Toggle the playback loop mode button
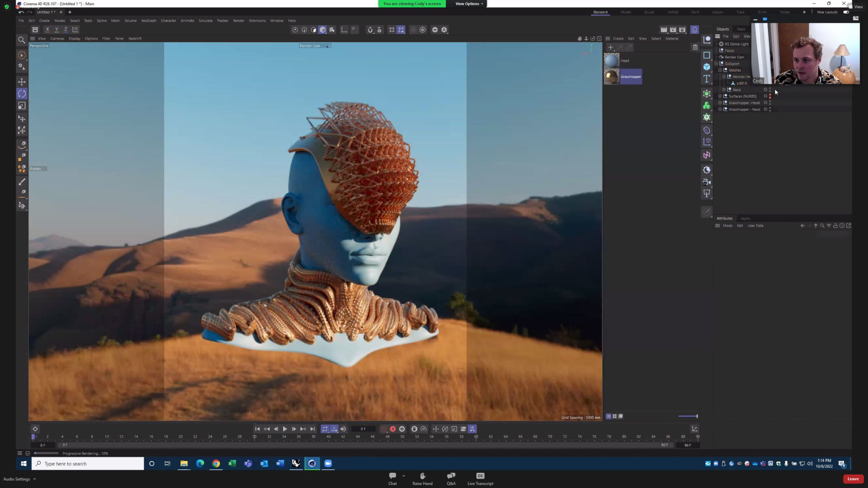The width and height of the screenshot is (868, 488). tap(325, 429)
